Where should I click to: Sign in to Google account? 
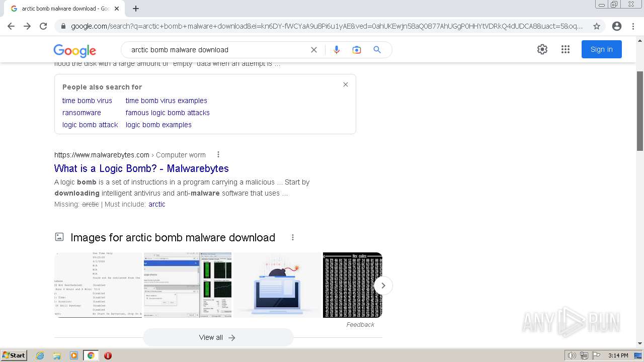pyautogui.click(x=602, y=49)
